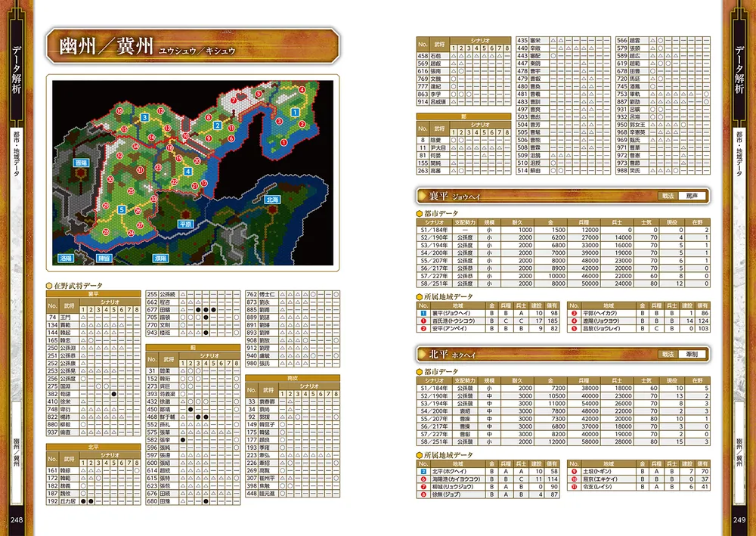Screen dimensions: 756x536
Task: Click the red icon beside 昌黎(ショウレイ)
Action: point(574,329)
